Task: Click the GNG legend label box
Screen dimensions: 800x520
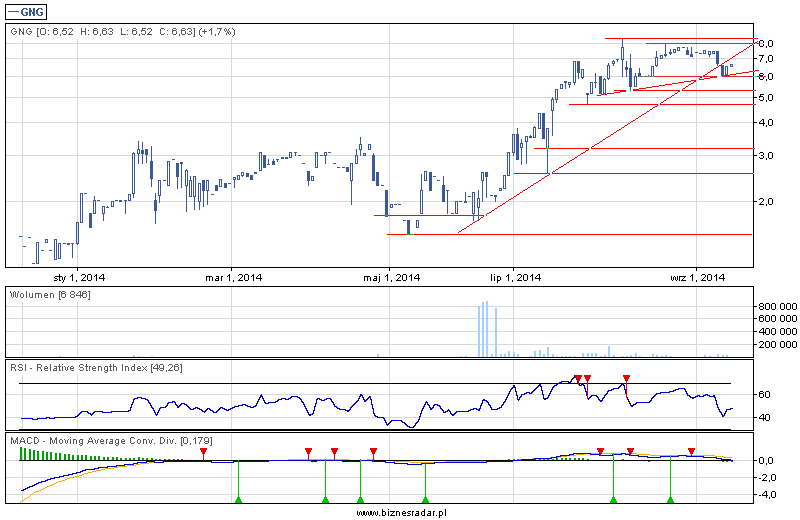Action: pos(27,11)
